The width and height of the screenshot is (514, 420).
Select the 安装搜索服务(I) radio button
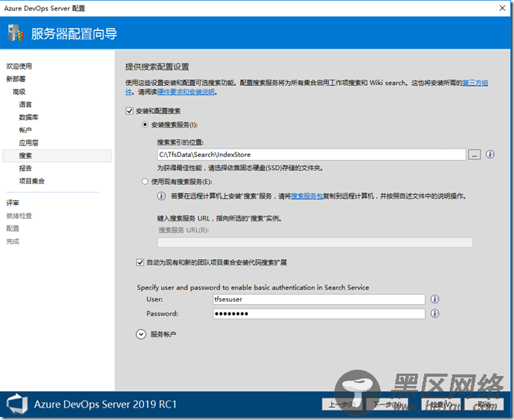pos(145,125)
